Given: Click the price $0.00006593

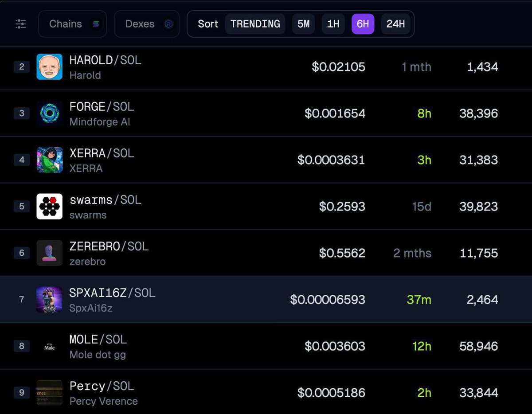Looking at the screenshot, I should (328, 300).
